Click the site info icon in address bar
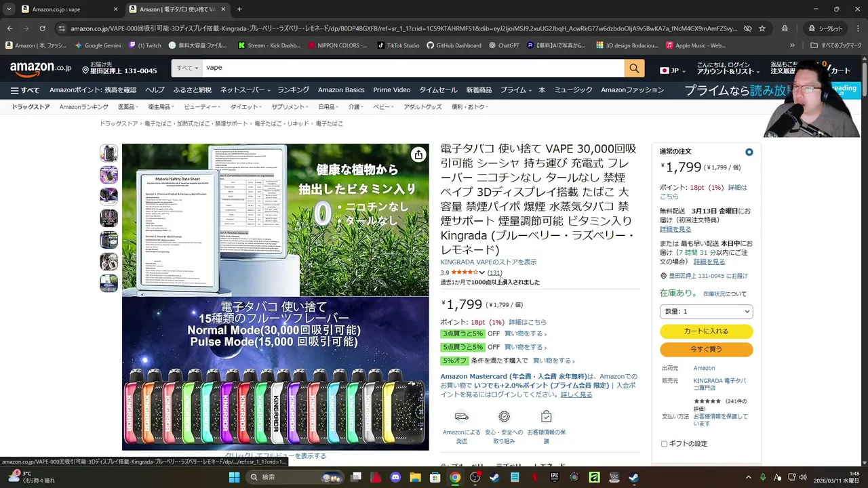The height and width of the screenshot is (488, 868). (62, 28)
